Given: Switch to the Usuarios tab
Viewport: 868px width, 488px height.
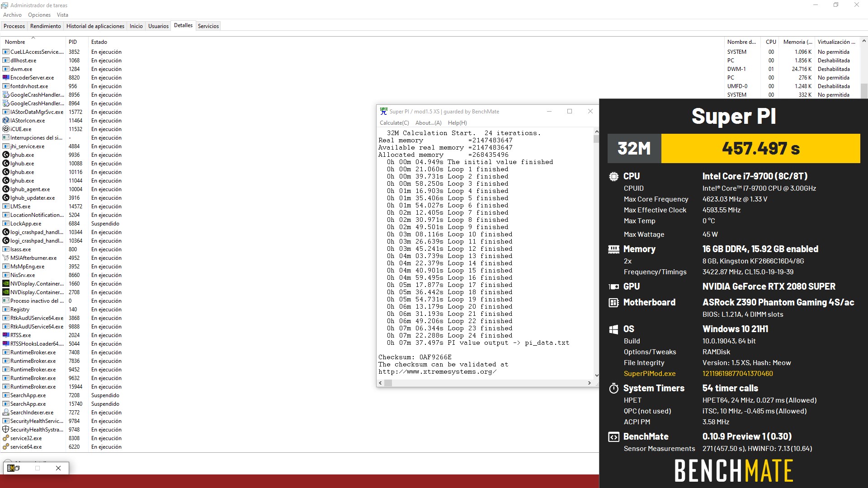Looking at the screenshot, I should click(x=158, y=26).
